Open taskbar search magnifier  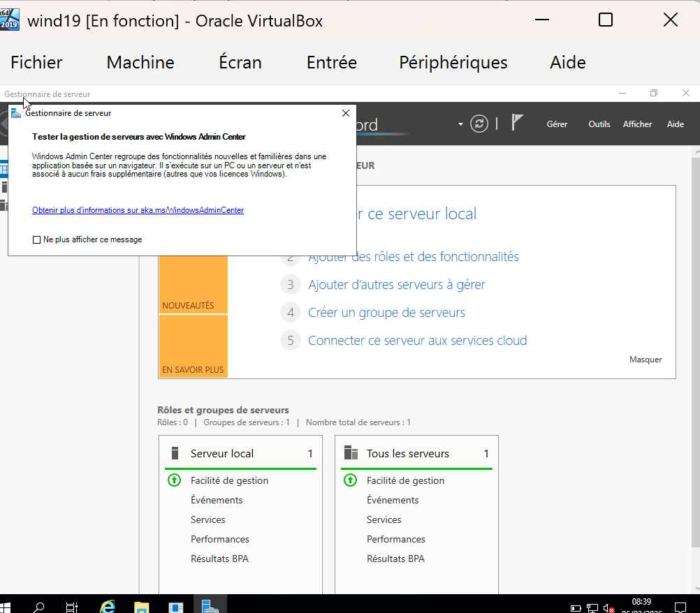[39, 607]
